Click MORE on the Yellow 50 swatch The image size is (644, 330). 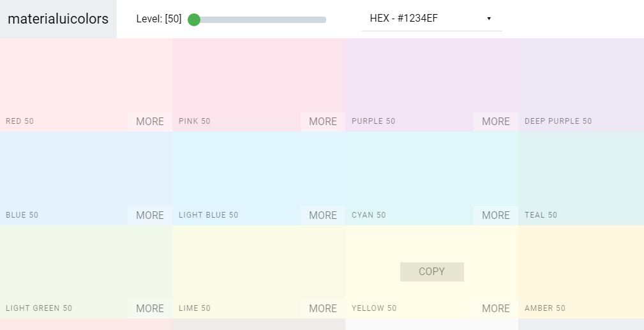pos(496,308)
